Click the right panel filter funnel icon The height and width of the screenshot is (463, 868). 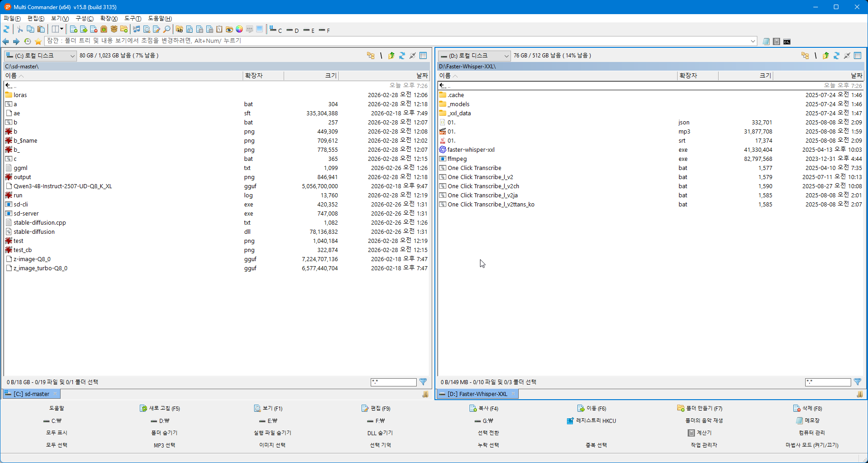858,382
